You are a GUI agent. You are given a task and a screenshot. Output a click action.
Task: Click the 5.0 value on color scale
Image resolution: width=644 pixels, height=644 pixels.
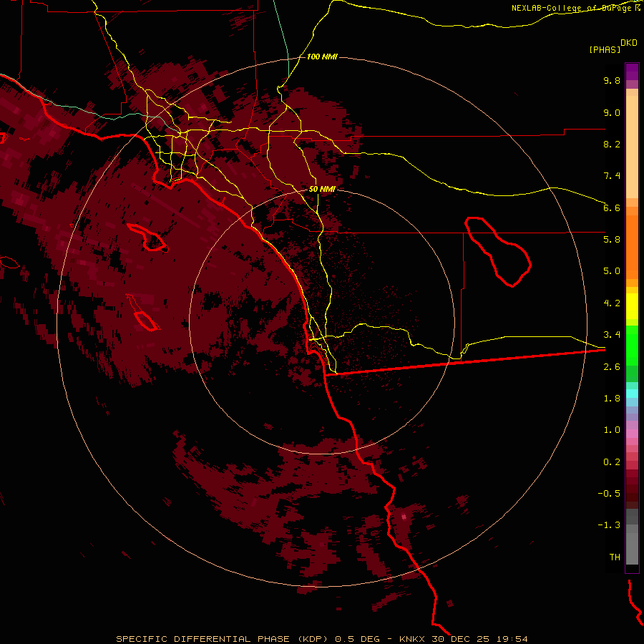point(612,271)
